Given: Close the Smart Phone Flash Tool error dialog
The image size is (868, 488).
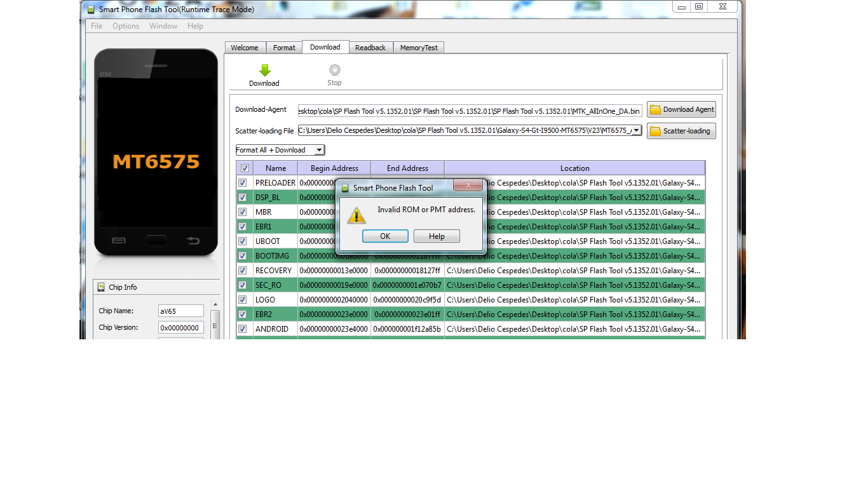Looking at the screenshot, I should coord(469,186).
